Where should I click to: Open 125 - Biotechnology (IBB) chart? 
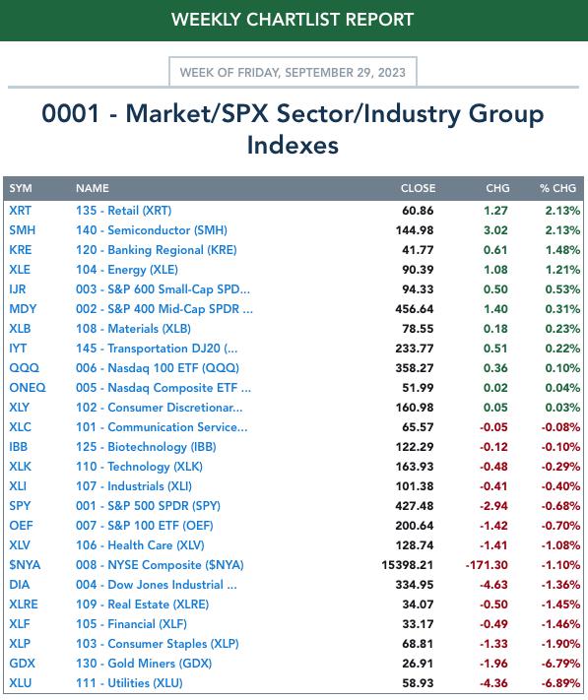click(146, 447)
